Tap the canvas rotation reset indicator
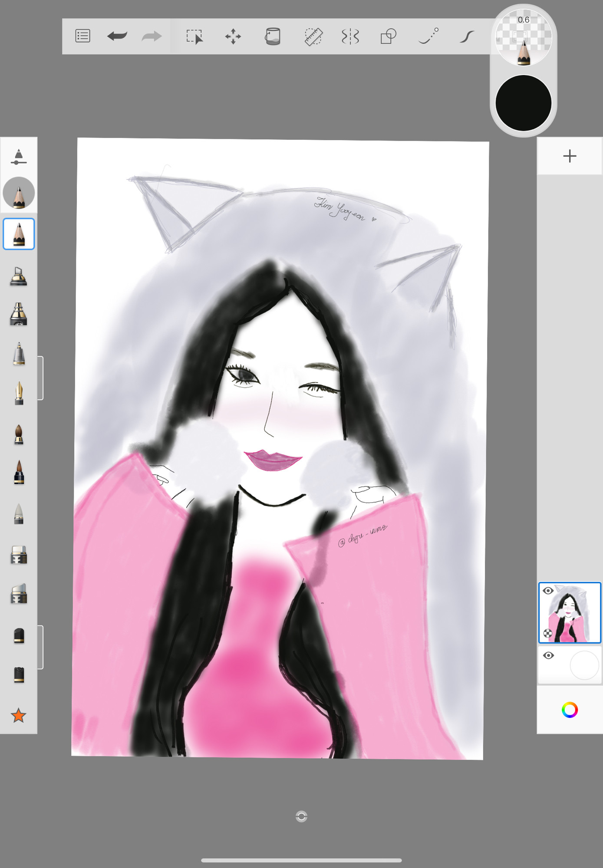603x868 pixels. (301, 816)
